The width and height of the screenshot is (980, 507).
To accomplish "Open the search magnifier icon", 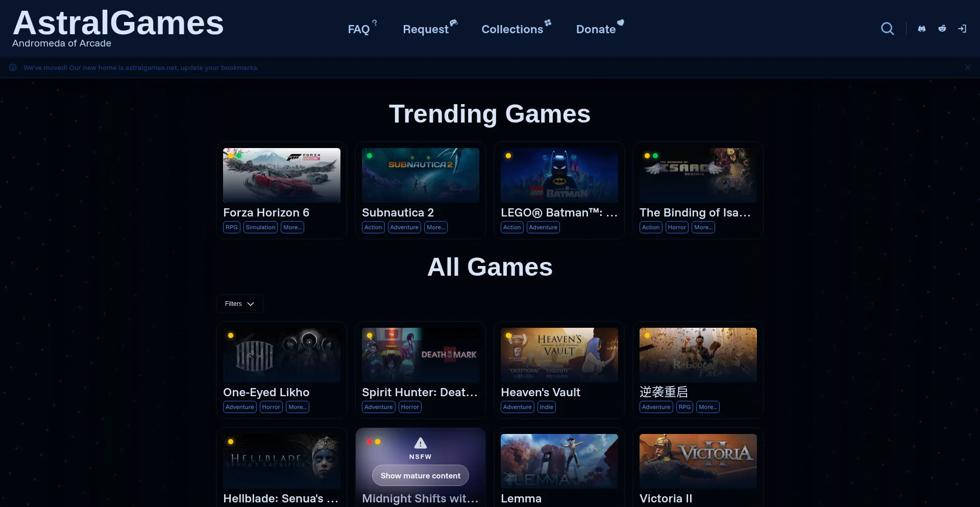I will (888, 29).
